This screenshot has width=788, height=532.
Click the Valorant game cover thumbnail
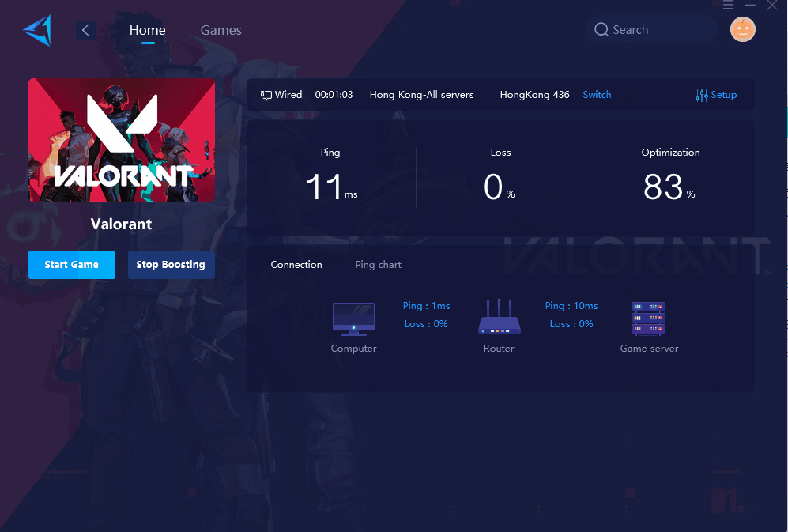122,140
